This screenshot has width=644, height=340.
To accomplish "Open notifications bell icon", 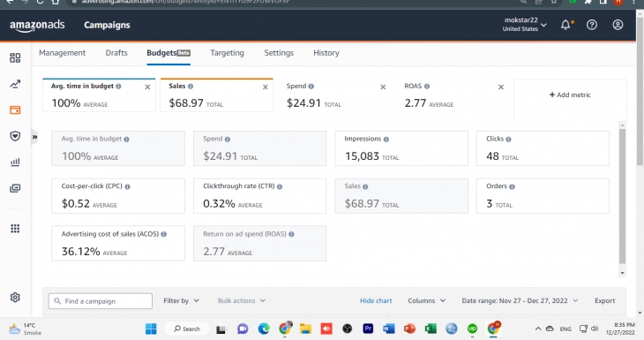I will [566, 25].
